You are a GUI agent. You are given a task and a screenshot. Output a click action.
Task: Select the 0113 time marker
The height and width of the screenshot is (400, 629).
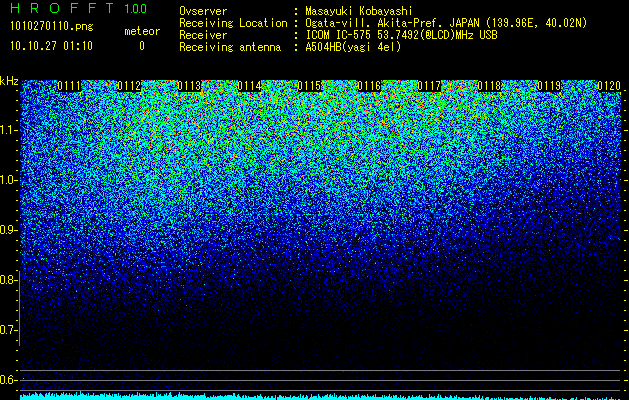tap(189, 86)
